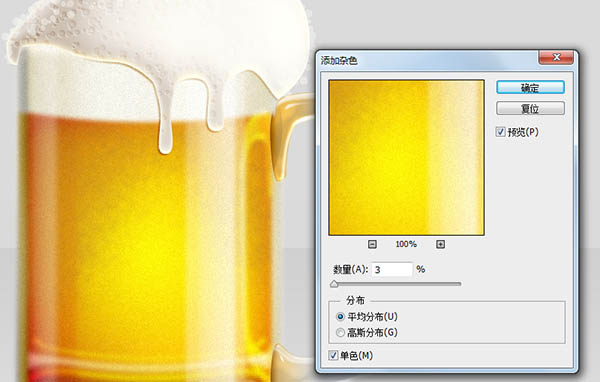Click the 复位 reset button

(530, 108)
